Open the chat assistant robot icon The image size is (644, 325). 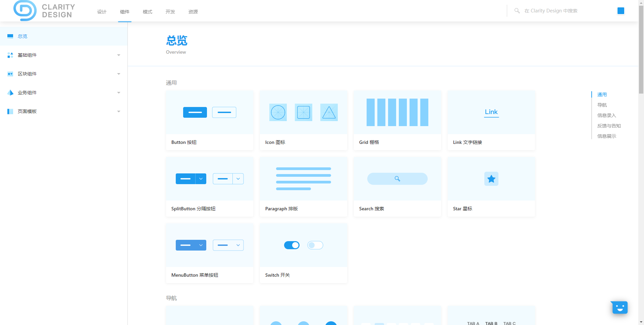point(619,307)
